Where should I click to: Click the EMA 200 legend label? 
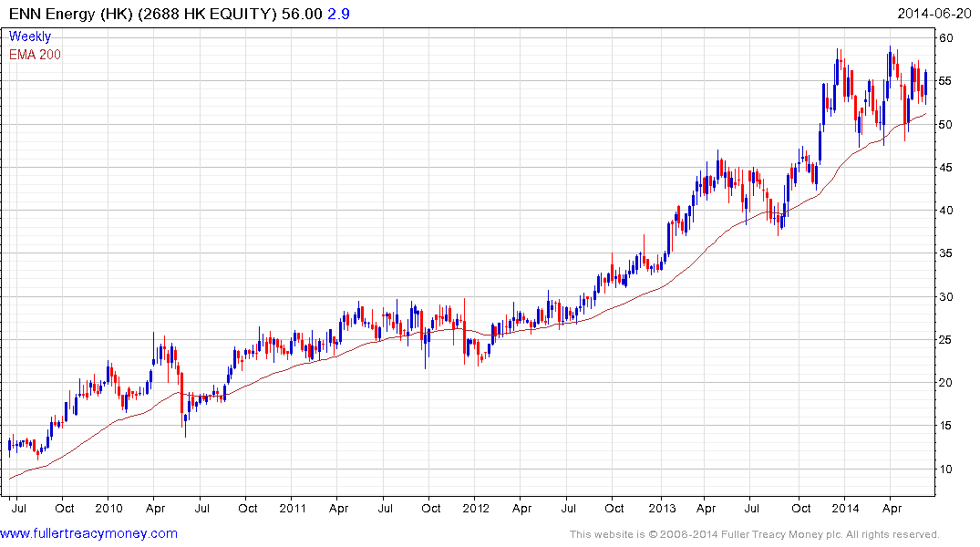[x=35, y=55]
